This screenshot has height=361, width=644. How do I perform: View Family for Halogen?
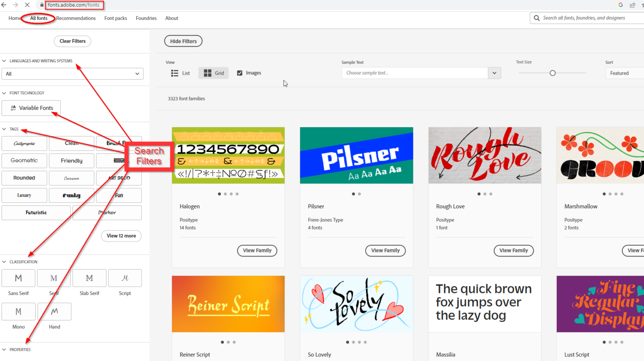[x=257, y=251]
